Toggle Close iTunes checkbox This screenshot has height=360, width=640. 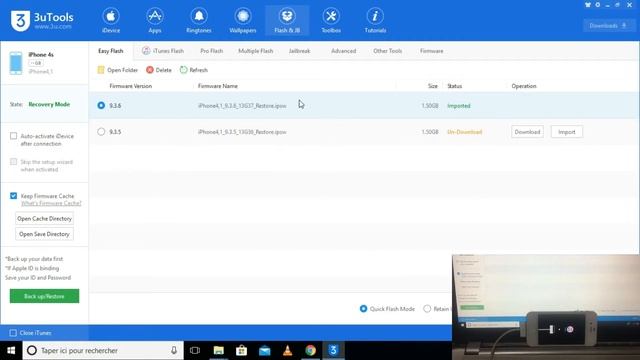(13, 333)
